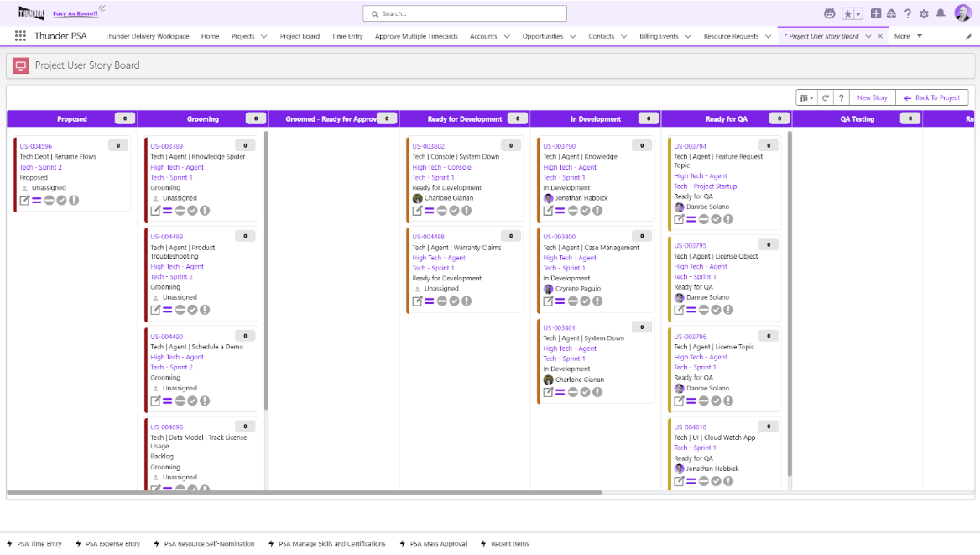Click checkmark icon on US-003800 card

pyautogui.click(x=585, y=301)
